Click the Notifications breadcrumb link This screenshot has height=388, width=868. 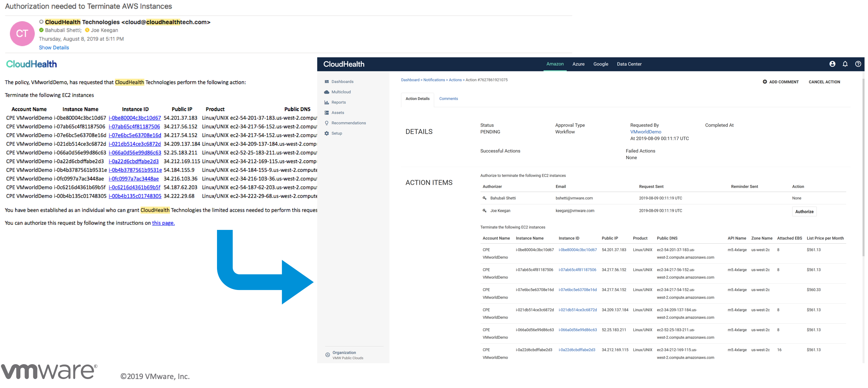pyautogui.click(x=434, y=80)
